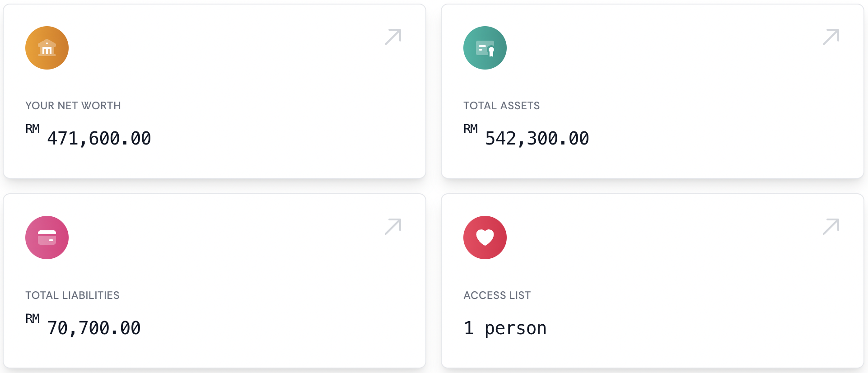Screen dimensions: 868x373
Task: Open net worth details via arrow icon
Action: tap(393, 37)
